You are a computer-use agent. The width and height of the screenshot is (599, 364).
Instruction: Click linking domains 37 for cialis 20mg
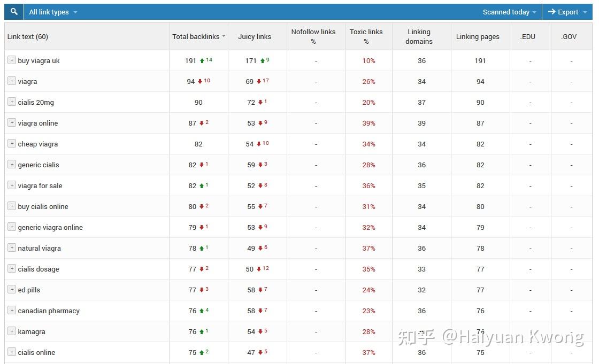[422, 103]
